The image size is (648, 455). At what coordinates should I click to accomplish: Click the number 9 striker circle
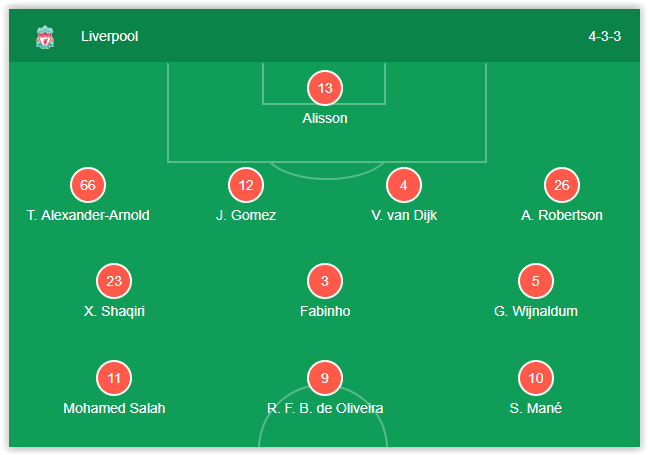point(325,378)
